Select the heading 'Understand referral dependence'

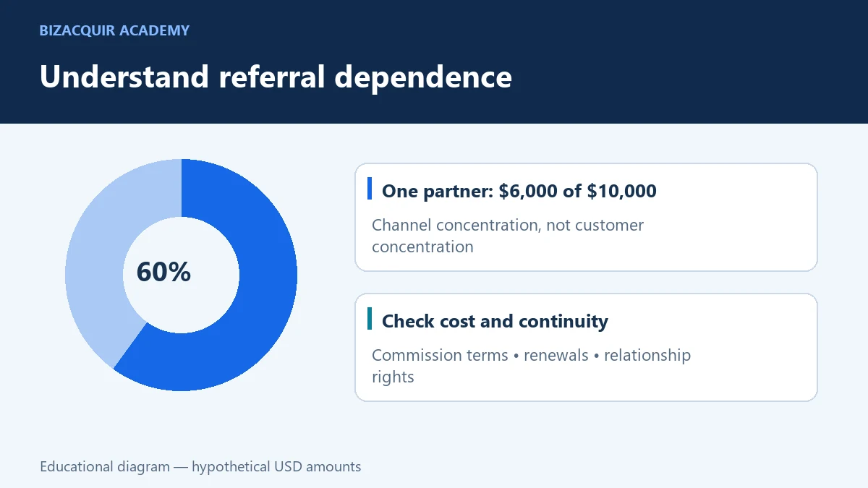click(x=276, y=77)
